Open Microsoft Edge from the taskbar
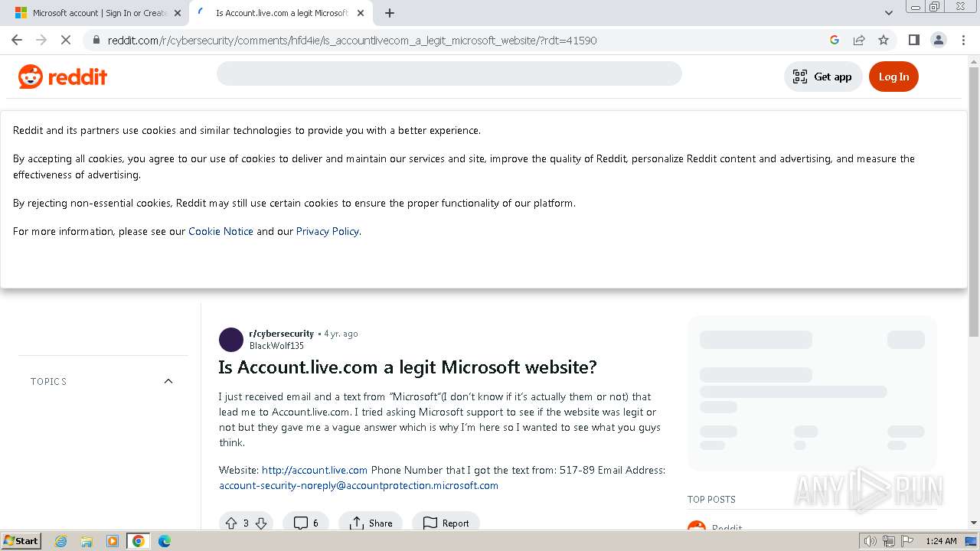The width and height of the screenshot is (980, 551). (x=164, y=541)
